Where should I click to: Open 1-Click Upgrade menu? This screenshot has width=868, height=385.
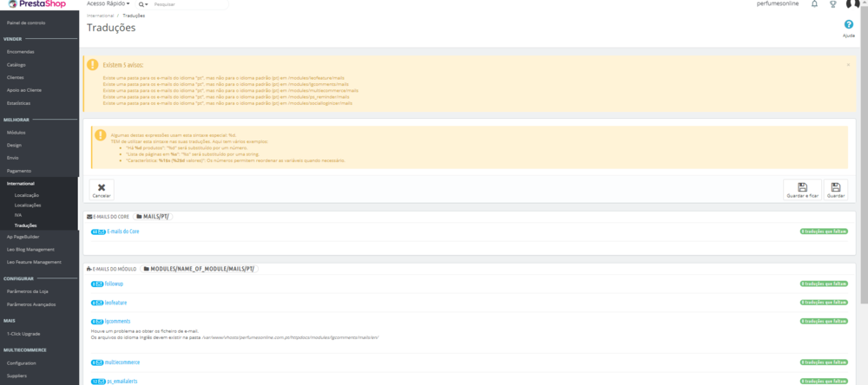coord(23,334)
